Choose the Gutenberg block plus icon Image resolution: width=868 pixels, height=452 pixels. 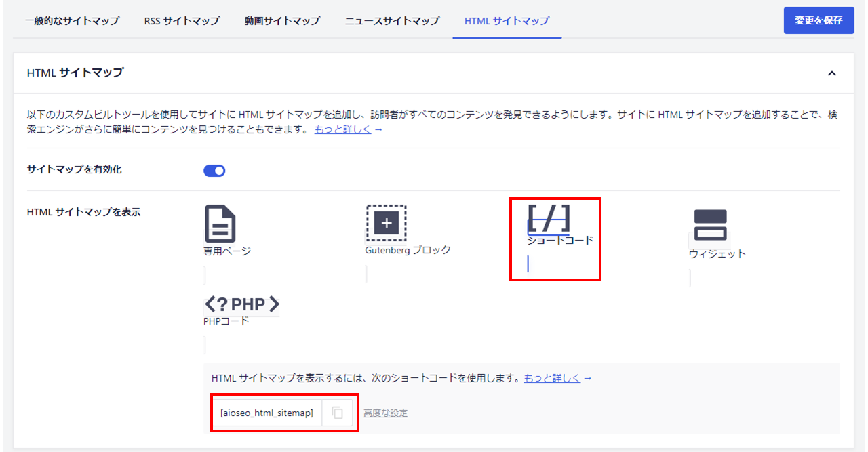click(386, 223)
